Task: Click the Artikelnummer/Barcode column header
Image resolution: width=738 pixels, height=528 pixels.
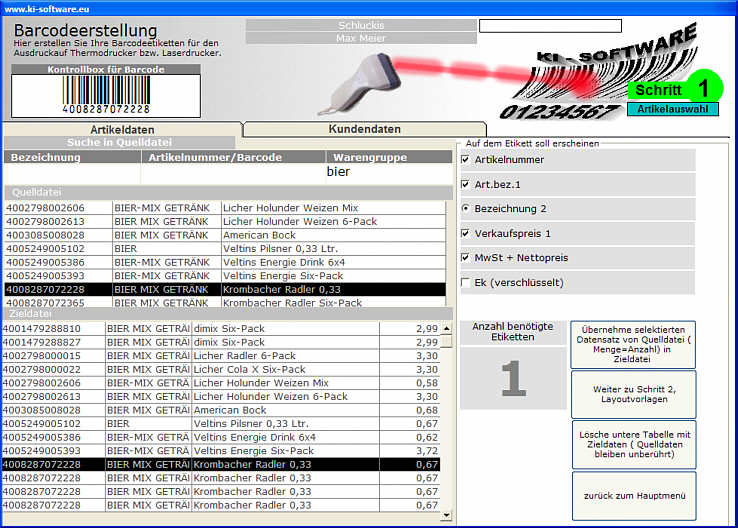Action: [233, 157]
